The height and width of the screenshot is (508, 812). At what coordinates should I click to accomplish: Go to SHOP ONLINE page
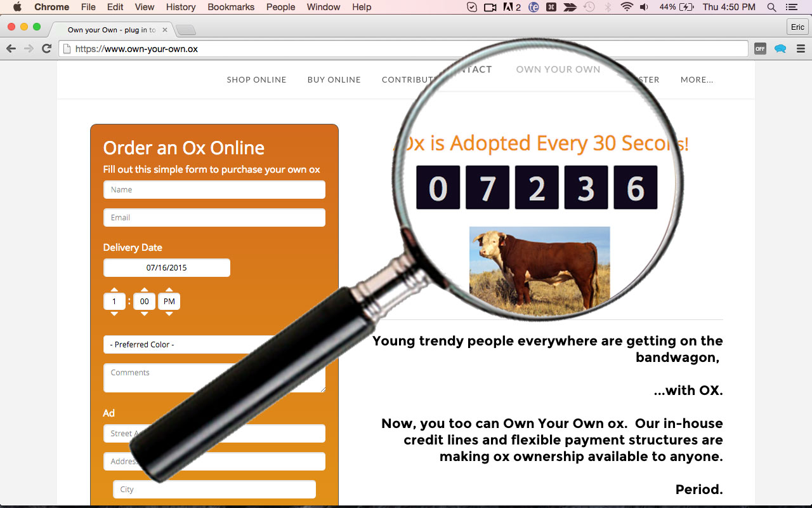[x=257, y=79]
